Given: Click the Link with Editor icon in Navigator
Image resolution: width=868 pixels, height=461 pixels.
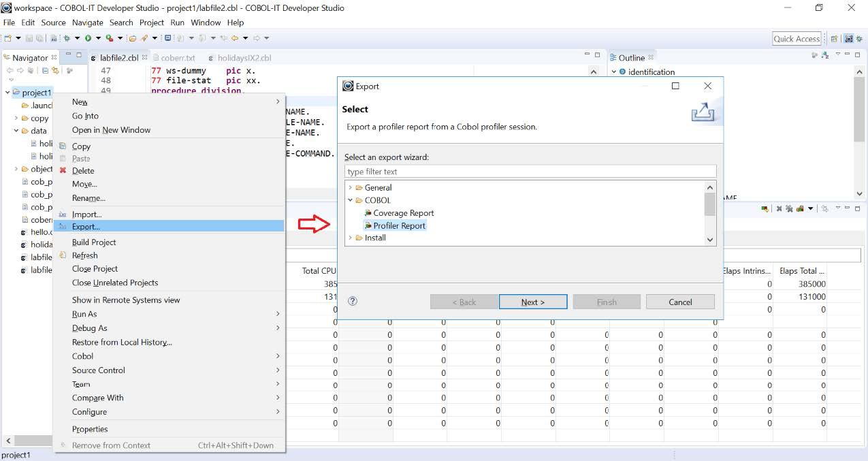Looking at the screenshot, I should coord(55,70).
